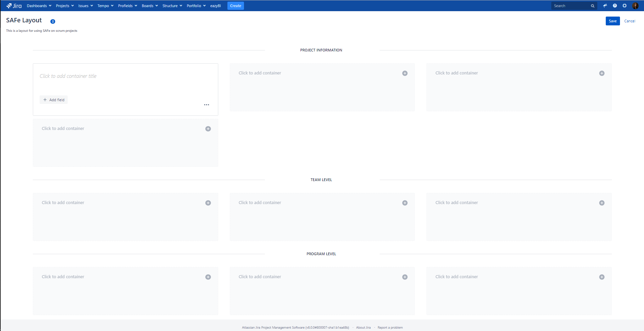Open the ellipsis menu on the titled container
Viewport: 644px width, 331px height.
click(206, 105)
